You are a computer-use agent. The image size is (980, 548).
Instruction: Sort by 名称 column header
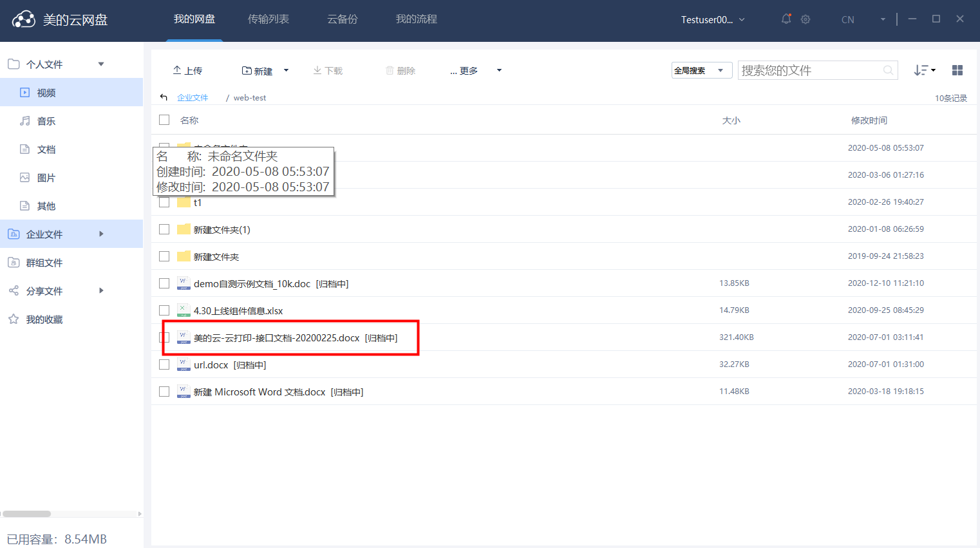[x=189, y=120]
